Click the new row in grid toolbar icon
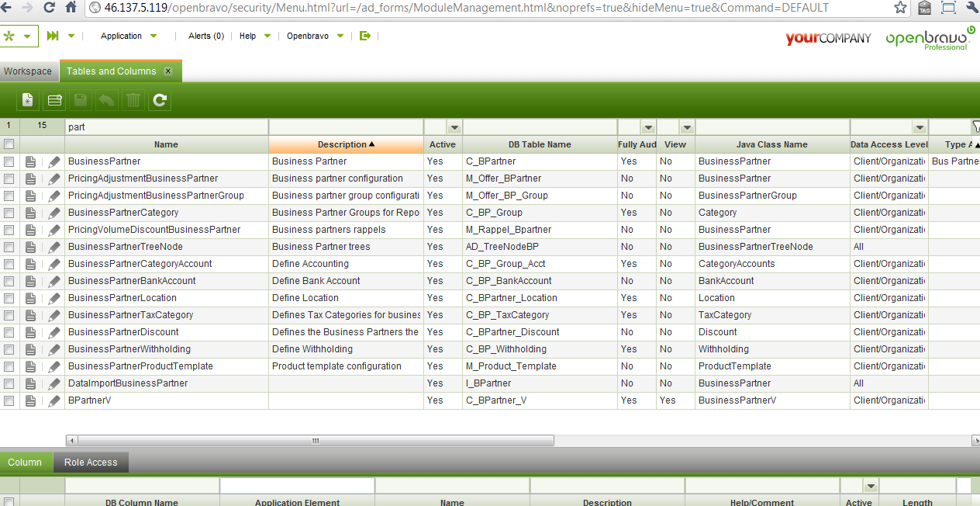This screenshot has height=506, width=980. coord(55,100)
